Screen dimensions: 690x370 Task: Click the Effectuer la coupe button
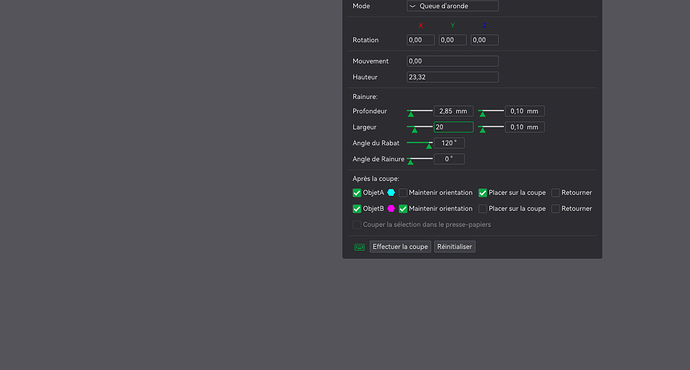(x=400, y=247)
